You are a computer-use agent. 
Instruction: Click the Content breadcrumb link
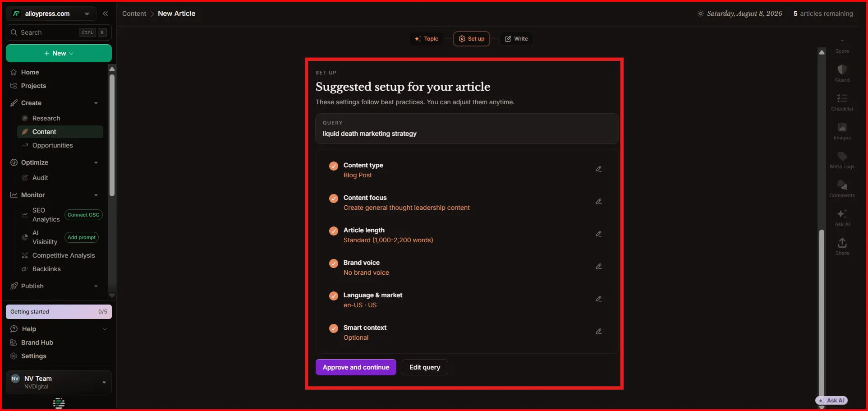pyautogui.click(x=134, y=14)
